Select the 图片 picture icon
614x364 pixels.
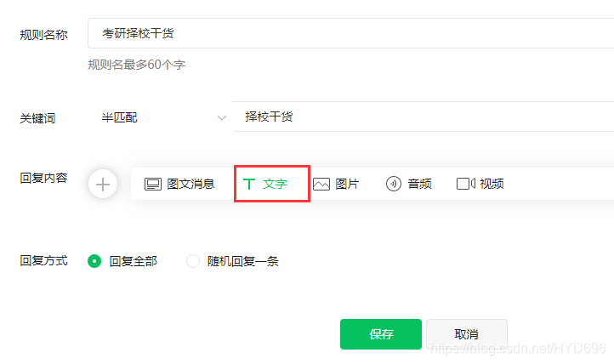pos(321,184)
